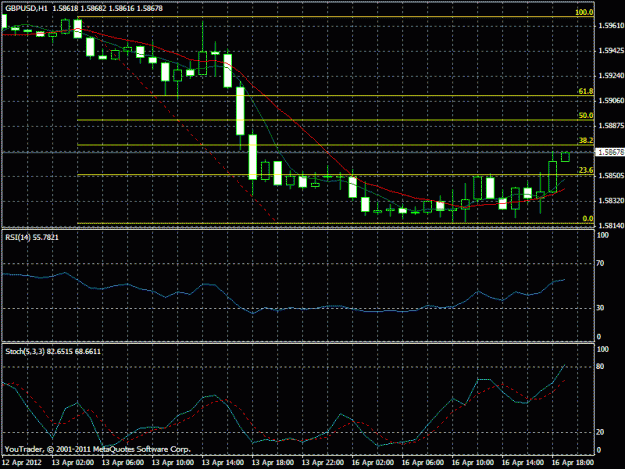The height and width of the screenshot is (469, 625).
Task: Click the 1.59425 price scale value
Action: [x=611, y=51]
